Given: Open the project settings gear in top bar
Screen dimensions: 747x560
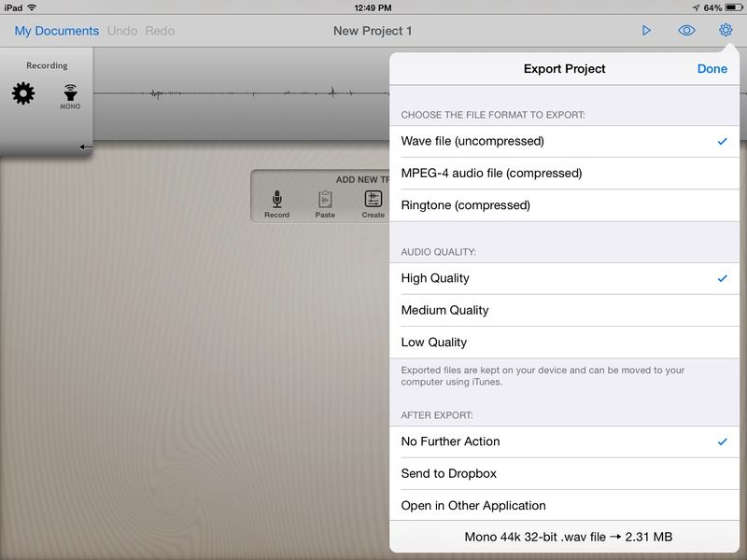Looking at the screenshot, I should [x=726, y=31].
